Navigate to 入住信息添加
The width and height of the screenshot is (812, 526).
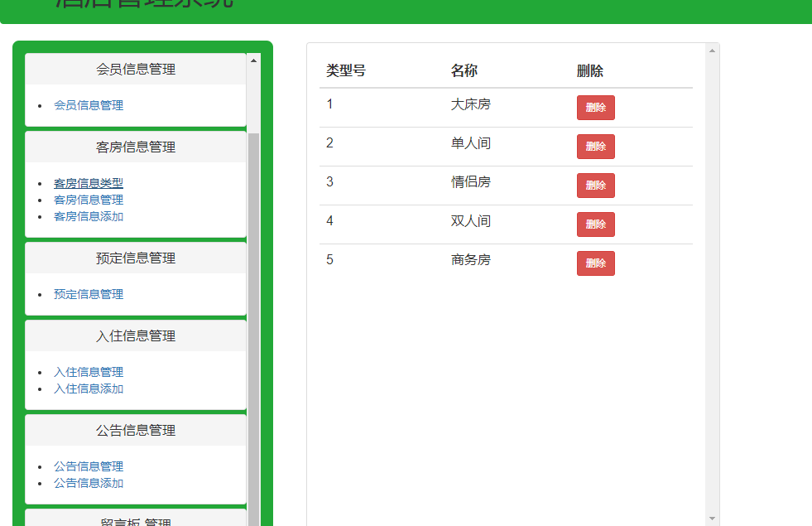pyautogui.click(x=89, y=388)
